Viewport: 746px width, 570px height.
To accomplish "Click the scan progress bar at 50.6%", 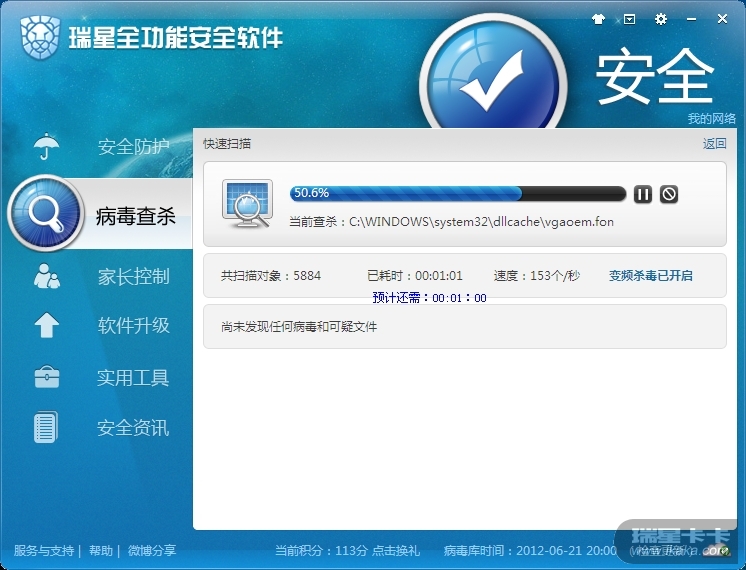I will click(x=458, y=194).
